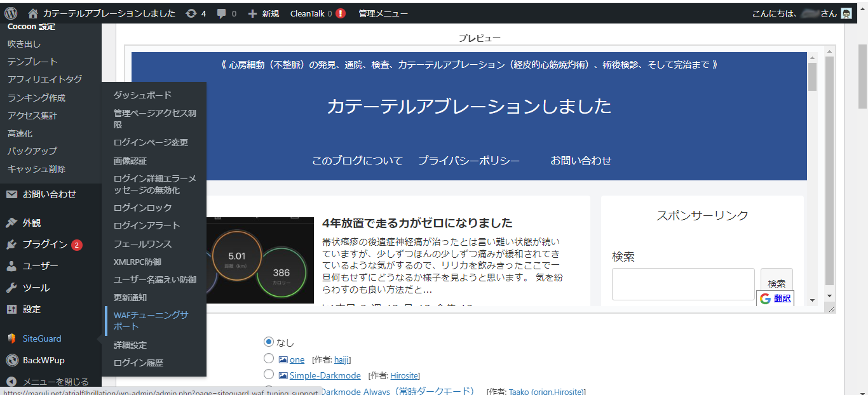Click the 検索 button in preview
868x395 pixels.
click(x=776, y=284)
